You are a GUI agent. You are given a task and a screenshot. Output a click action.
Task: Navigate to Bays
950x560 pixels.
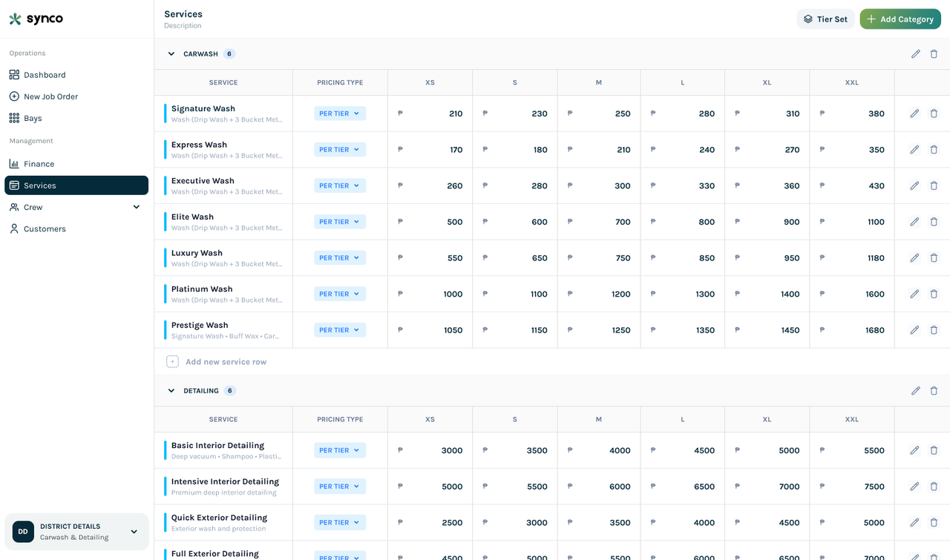[76, 118]
